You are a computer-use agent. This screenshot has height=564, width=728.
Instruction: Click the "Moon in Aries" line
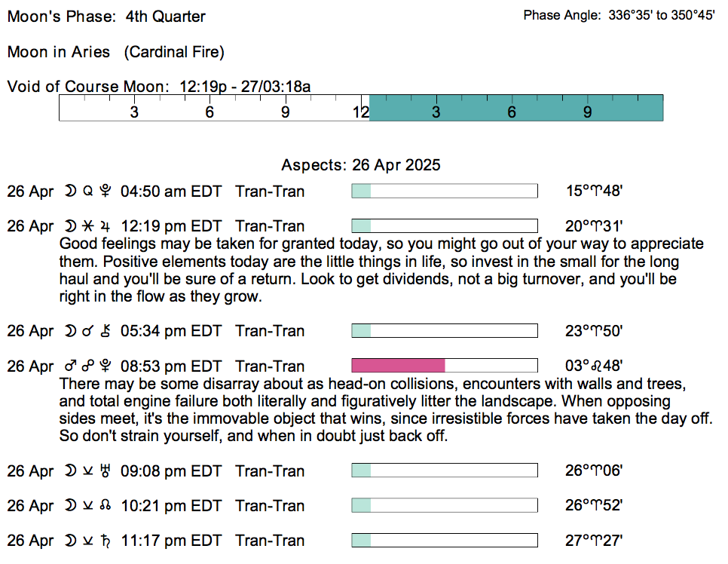point(115,52)
